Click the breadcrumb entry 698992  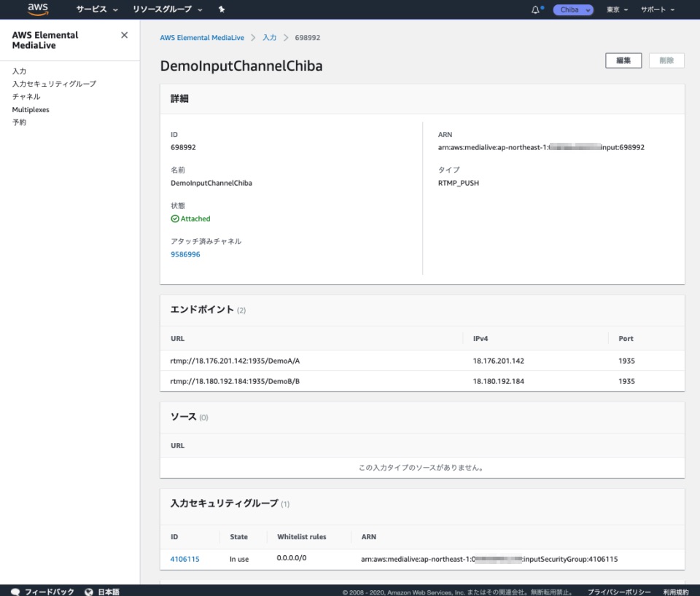click(x=308, y=37)
